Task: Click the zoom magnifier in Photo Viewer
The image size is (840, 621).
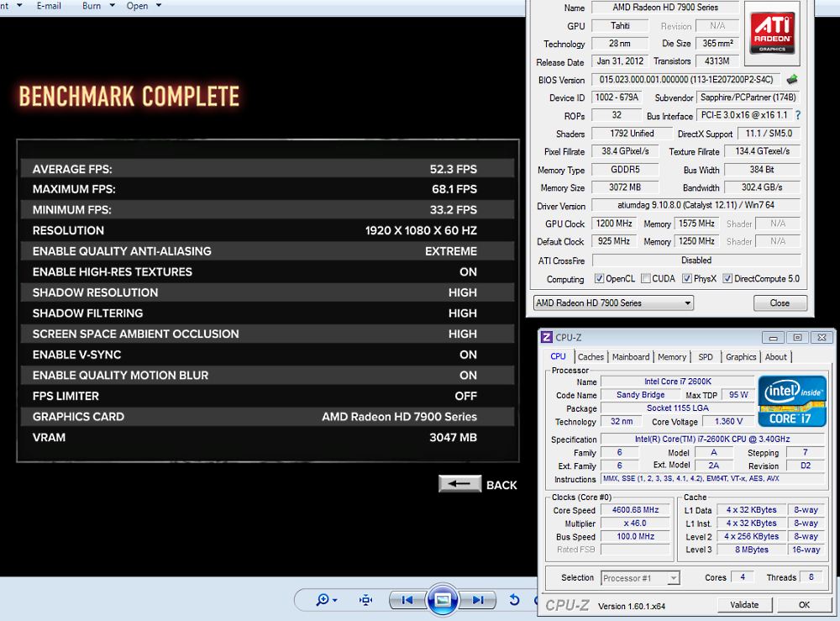Action: point(326,599)
